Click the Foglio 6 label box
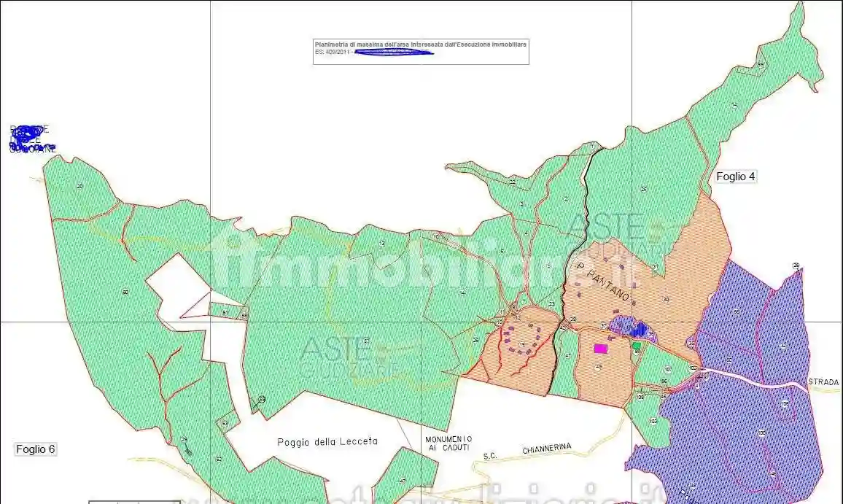 point(35,449)
